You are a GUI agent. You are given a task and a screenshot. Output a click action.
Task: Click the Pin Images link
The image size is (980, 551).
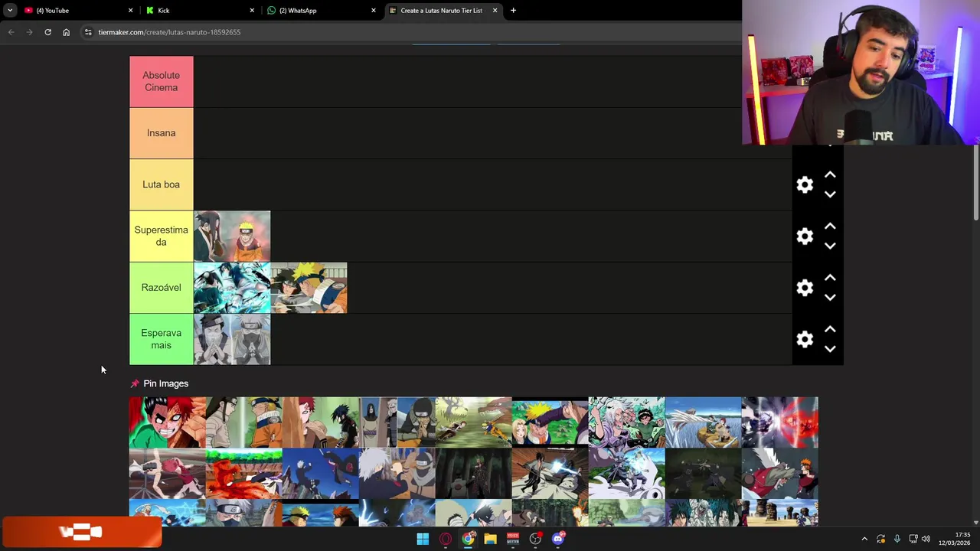click(x=165, y=383)
